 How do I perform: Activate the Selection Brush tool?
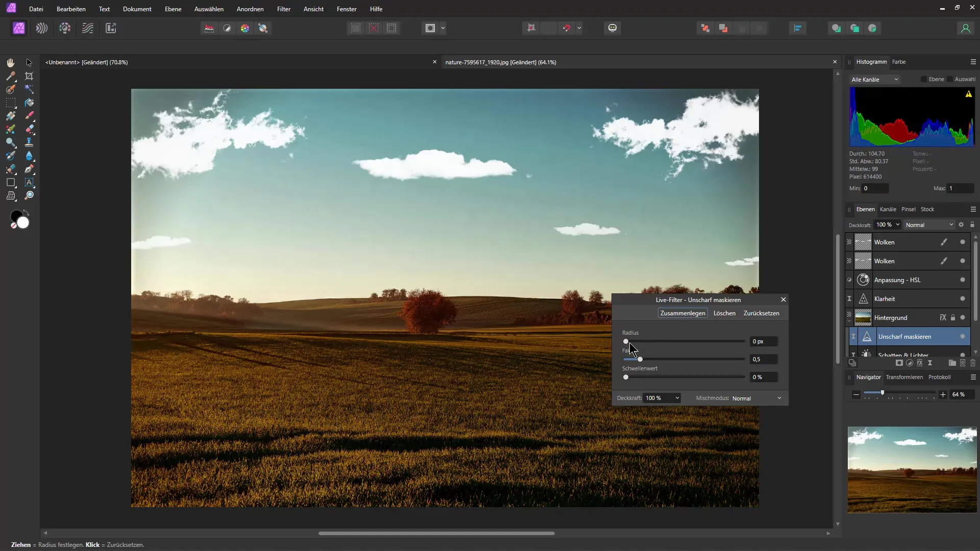(10, 89)
